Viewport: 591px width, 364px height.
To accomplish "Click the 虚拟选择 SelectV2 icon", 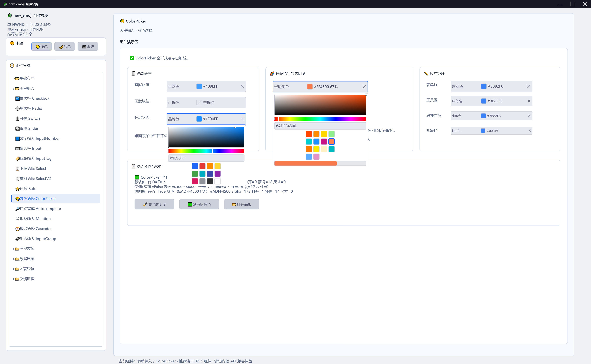I will 18,179.
